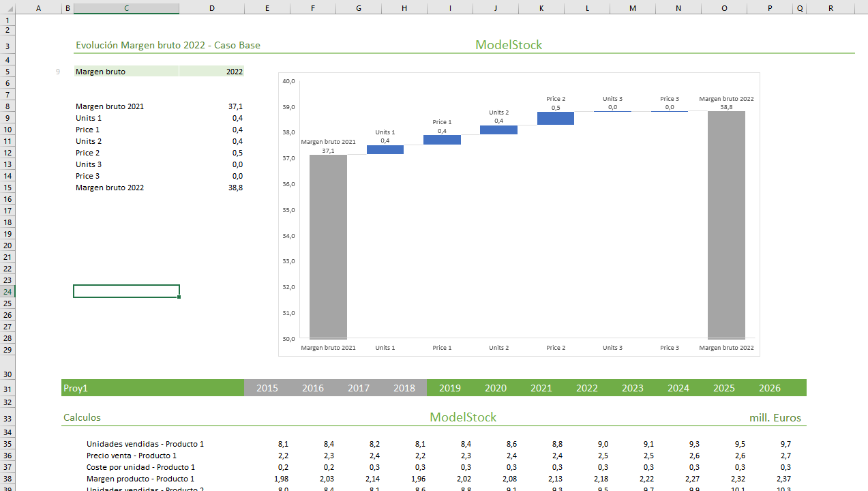The image size is (868, 491).
Task: Click the 2022 year cell beside Margen bruto
Action: coord(211,72)
